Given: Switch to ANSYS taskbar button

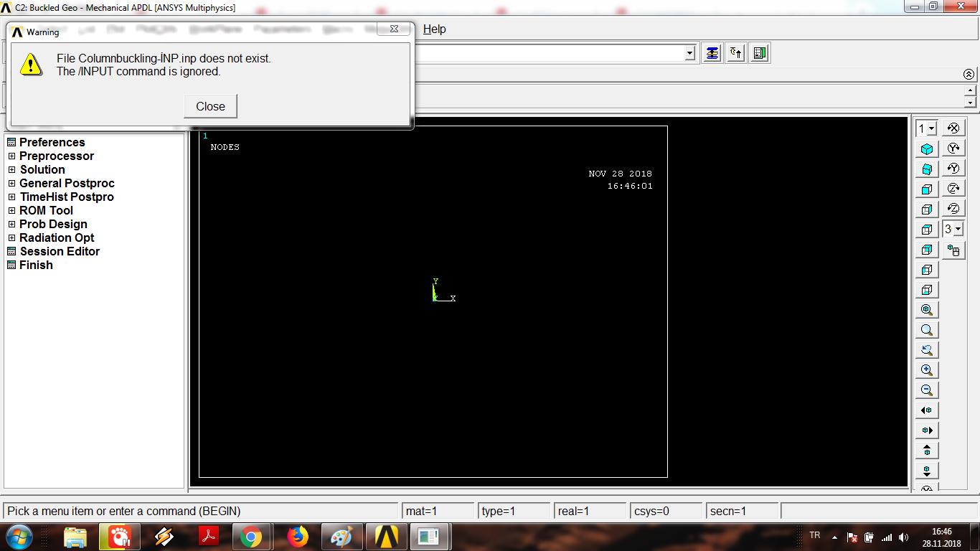Looking at the screenshot, I should 387,537.
